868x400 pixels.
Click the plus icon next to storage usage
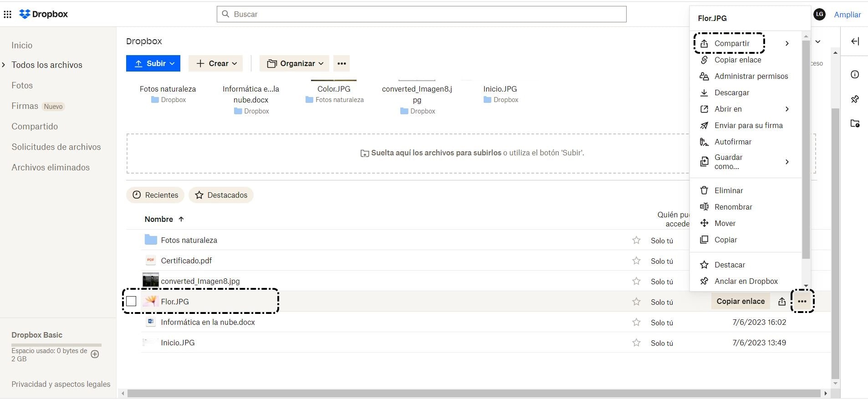tap(95, 354)
